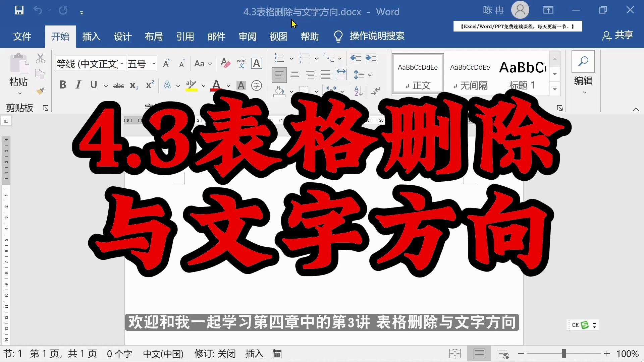This screenshot has height=362, width=644.
Task: Click the Strikethrough formatting icon
Action: 118,85
